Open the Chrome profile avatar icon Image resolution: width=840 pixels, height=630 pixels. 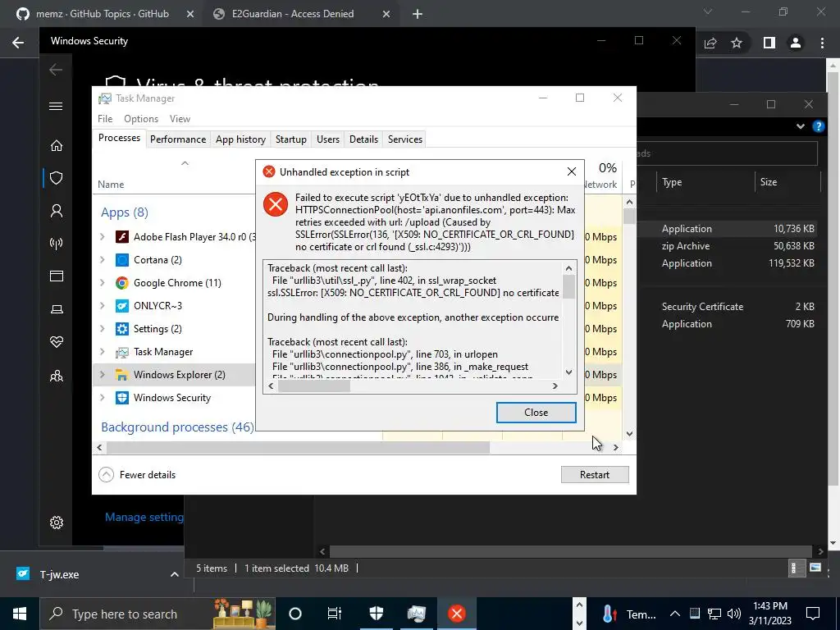796,43
